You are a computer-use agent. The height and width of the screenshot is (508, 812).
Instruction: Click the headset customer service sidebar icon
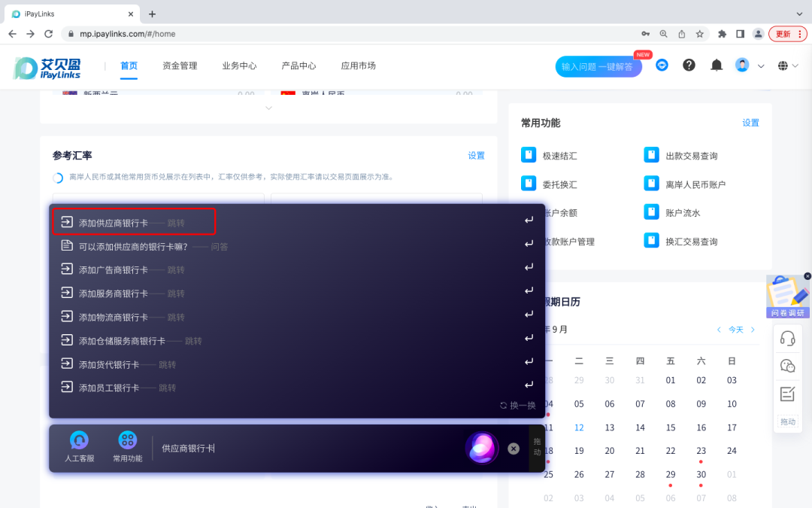pyautogui.click(x=788, y=338)
